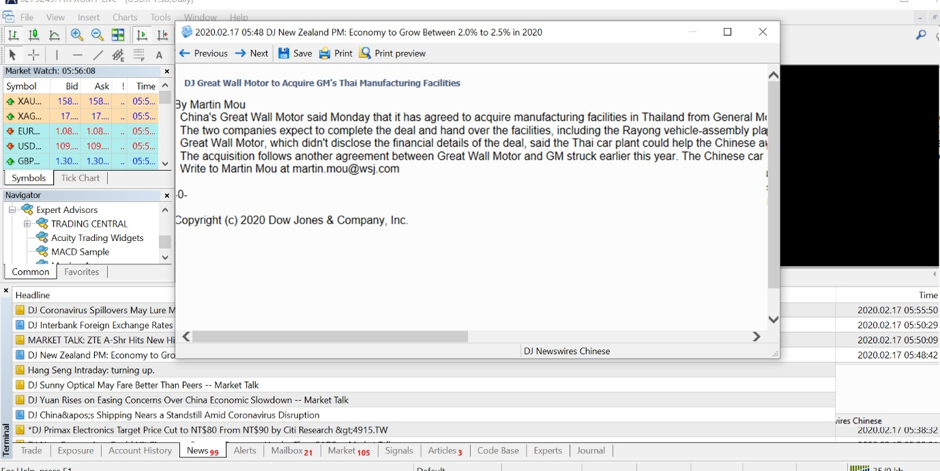Open the Account History tab

(x=140, y=451)
